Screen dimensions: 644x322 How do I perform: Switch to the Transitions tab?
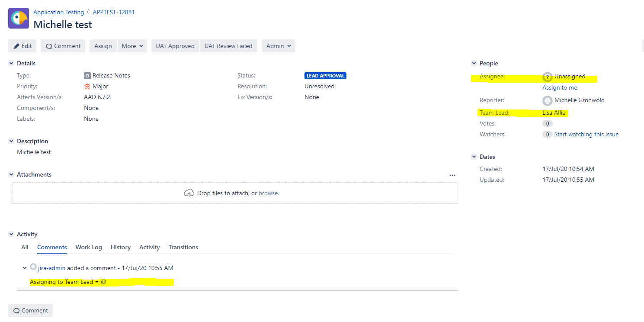pos(183,248)
